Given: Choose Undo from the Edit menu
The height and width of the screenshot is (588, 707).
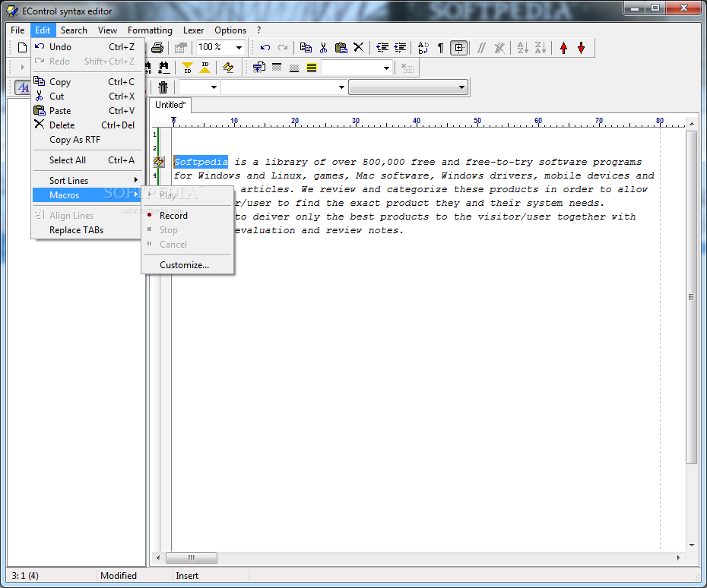Looking at the screenshot, I should click(87, 47).
